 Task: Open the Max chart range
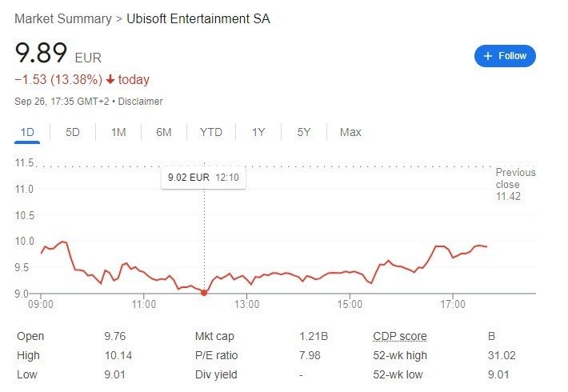tap(350, 132)
